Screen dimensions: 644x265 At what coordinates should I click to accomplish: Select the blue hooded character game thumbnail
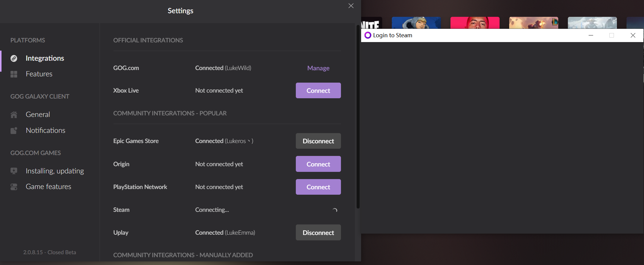pyautogui.click(x=416, y=23)
